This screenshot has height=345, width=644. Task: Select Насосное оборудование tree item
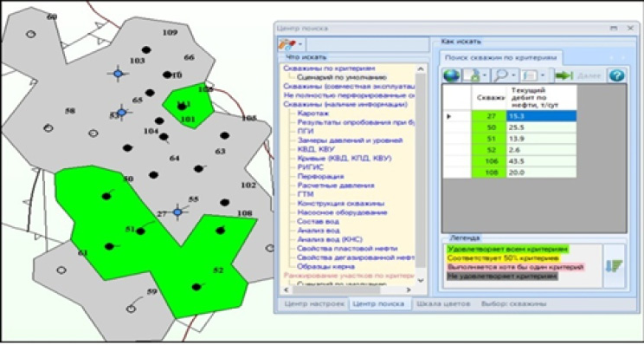pos(343,212)
